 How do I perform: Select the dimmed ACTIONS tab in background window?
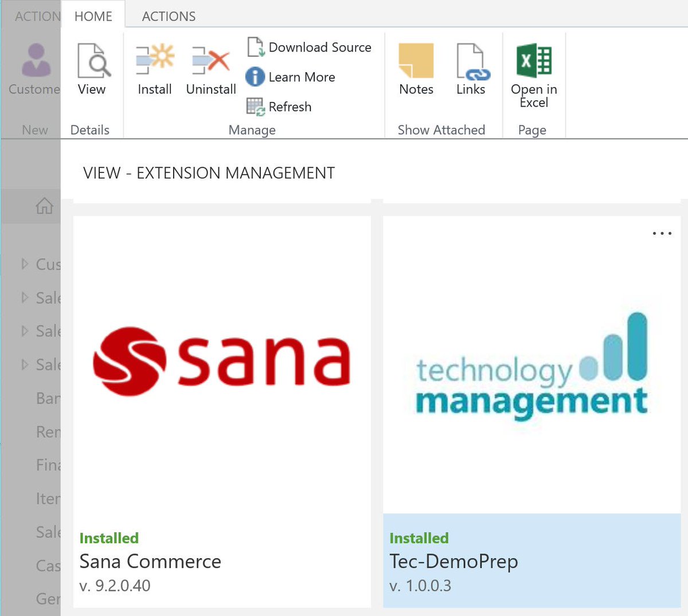pyautogui.click(x=37, y=16)
